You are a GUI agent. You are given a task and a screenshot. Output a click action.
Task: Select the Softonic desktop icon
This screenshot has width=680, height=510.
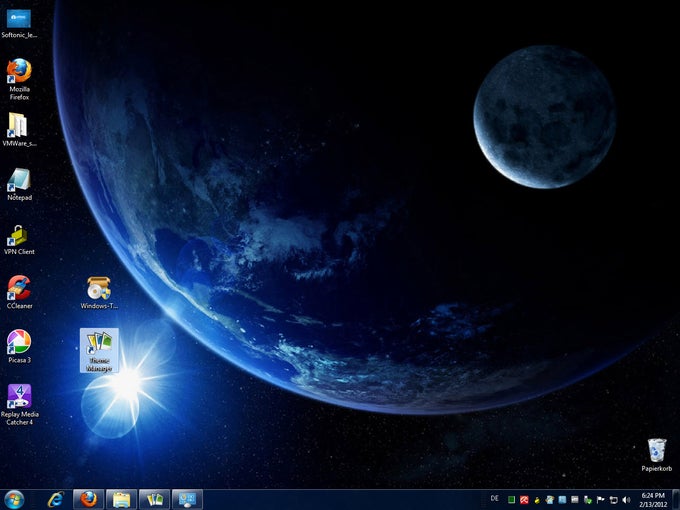19,23
